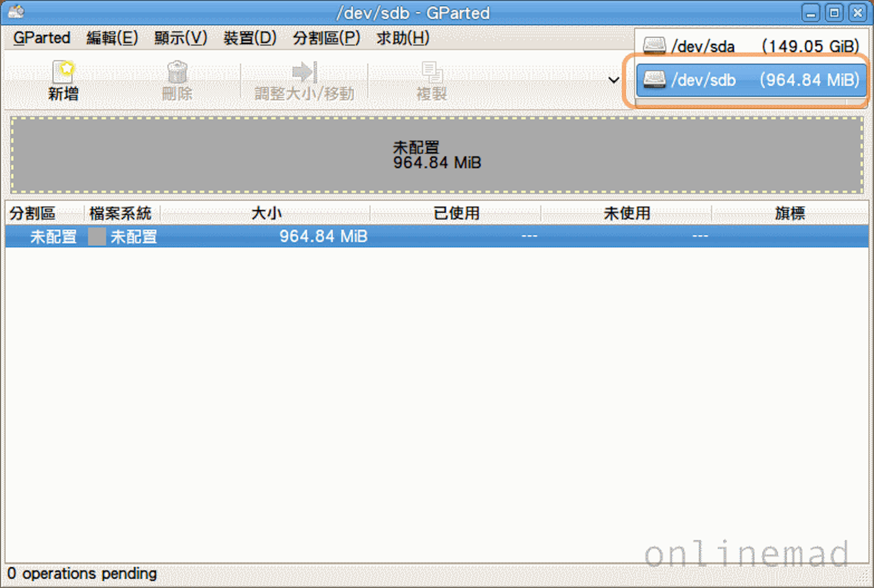Open the 裝置(D) menu
The height and width of the screenshot is (588, 874).
coord(250,38)
